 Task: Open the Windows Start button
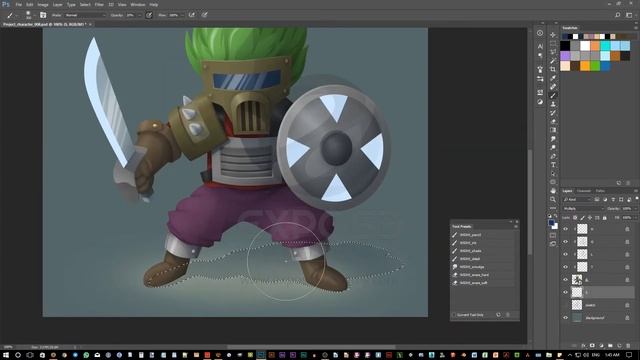point(6,355)
